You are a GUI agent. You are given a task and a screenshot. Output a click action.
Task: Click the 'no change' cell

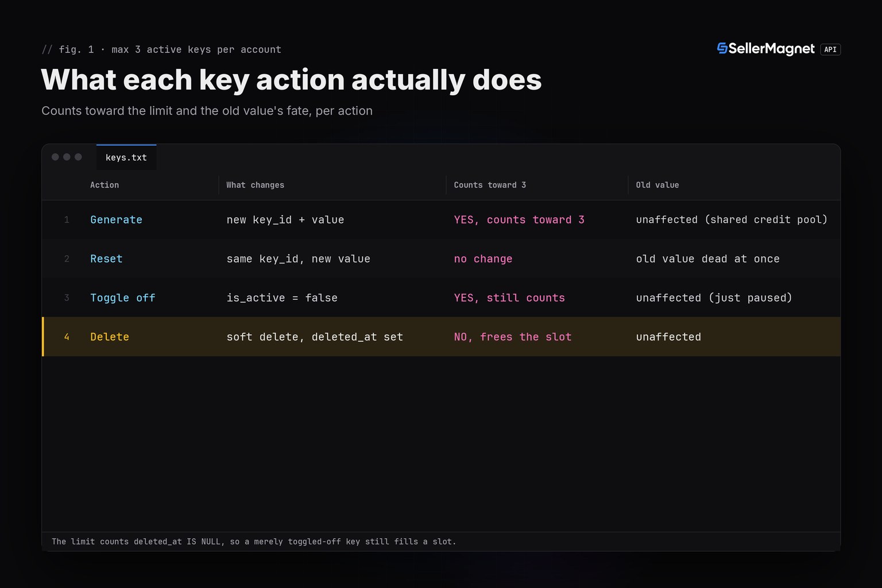coord(483,259)
